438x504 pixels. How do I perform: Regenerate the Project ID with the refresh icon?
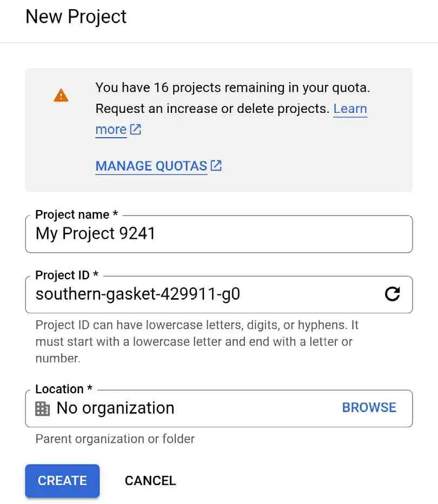[392, 294]
